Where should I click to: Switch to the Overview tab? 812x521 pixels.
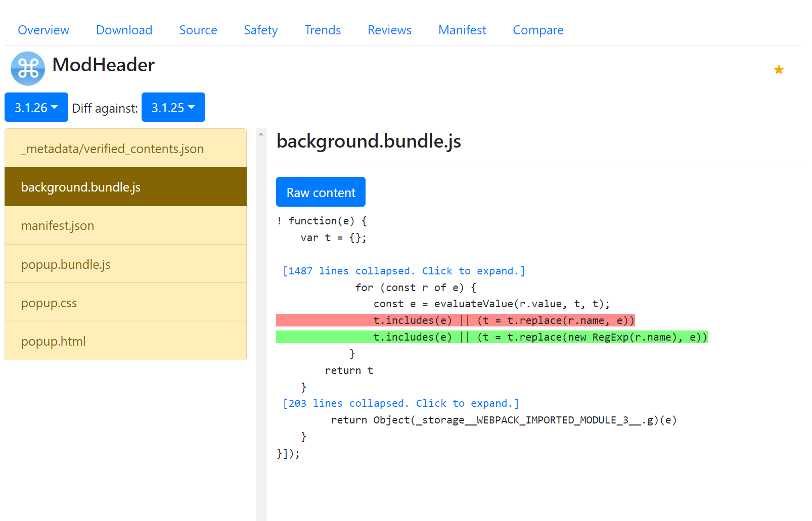[43, 30]
